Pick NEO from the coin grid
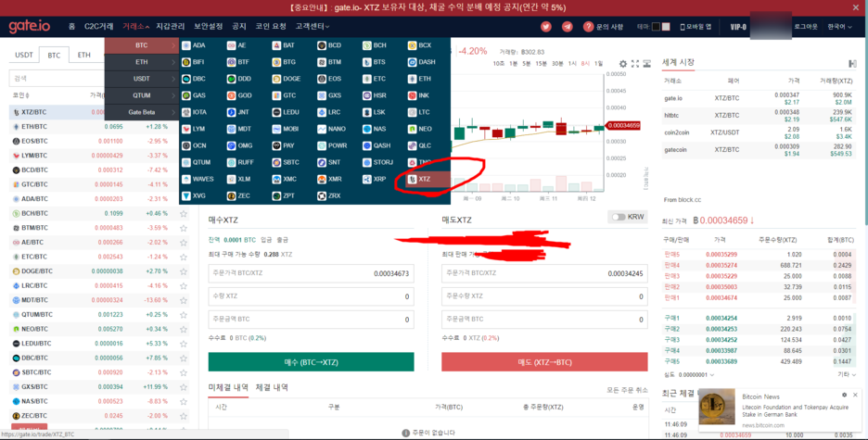The height and width of the screenshot is (440, 868). [419, 129]
